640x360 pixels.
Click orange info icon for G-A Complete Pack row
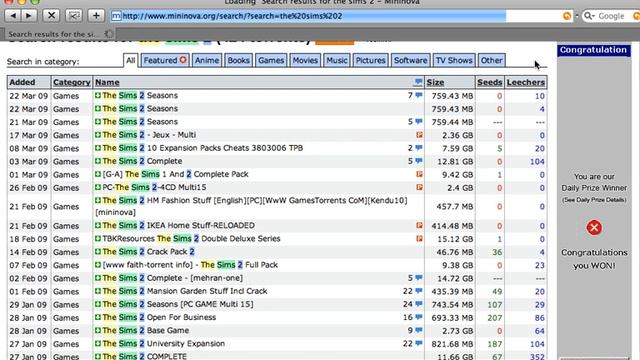pos(419,174)
